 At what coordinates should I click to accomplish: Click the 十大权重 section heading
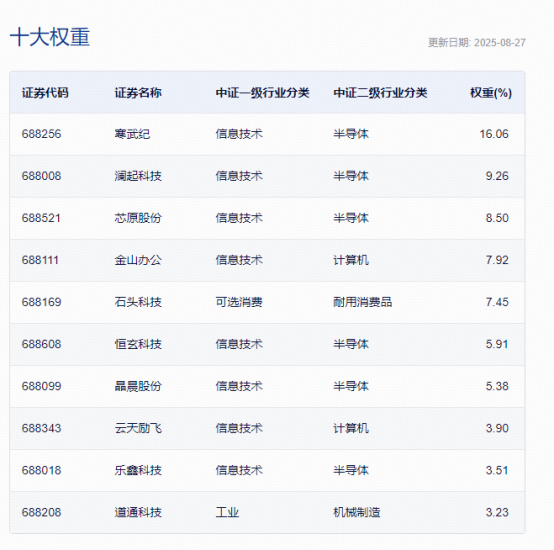tap(50, 37)
